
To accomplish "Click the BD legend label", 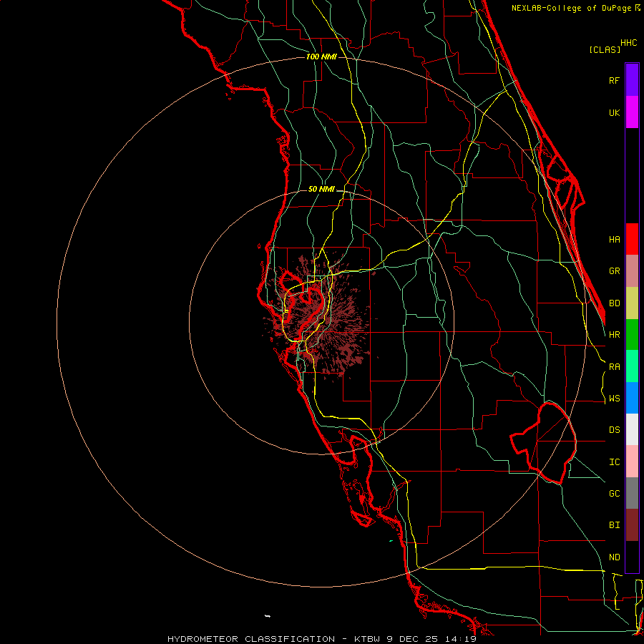I will click(x=614, y=303).
